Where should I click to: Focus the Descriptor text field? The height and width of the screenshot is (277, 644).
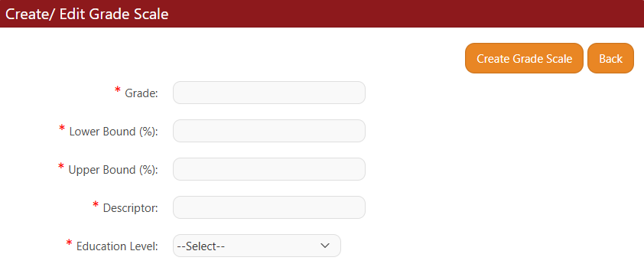click(269, 207)
